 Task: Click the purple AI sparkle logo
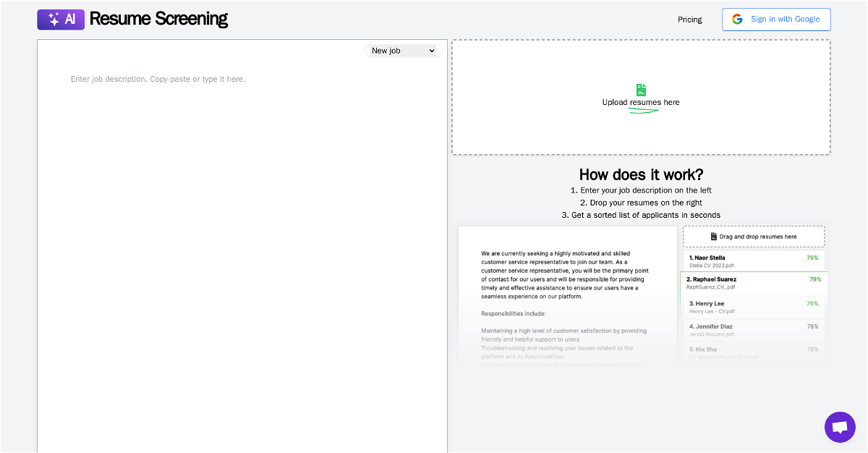tap(61, 20)
